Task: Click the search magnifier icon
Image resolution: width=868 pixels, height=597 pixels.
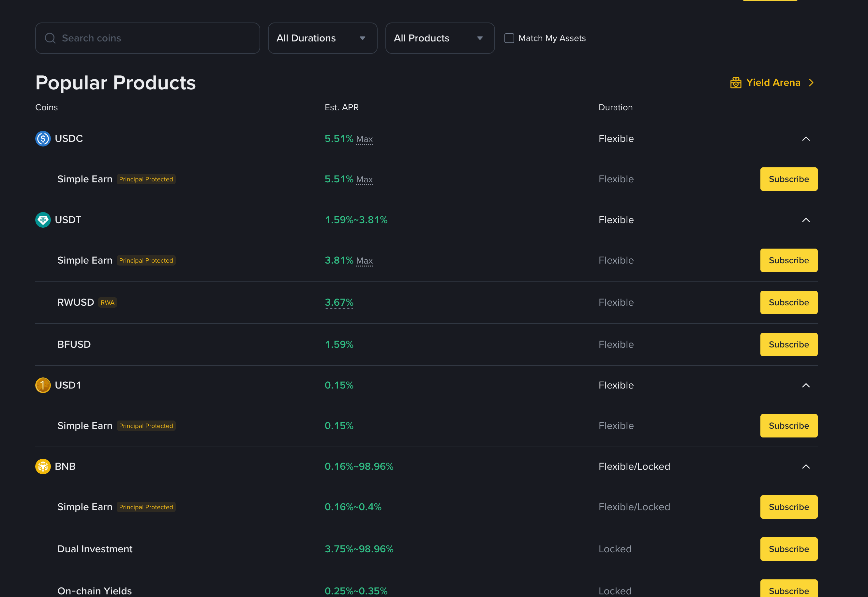Action: [50, 38]
